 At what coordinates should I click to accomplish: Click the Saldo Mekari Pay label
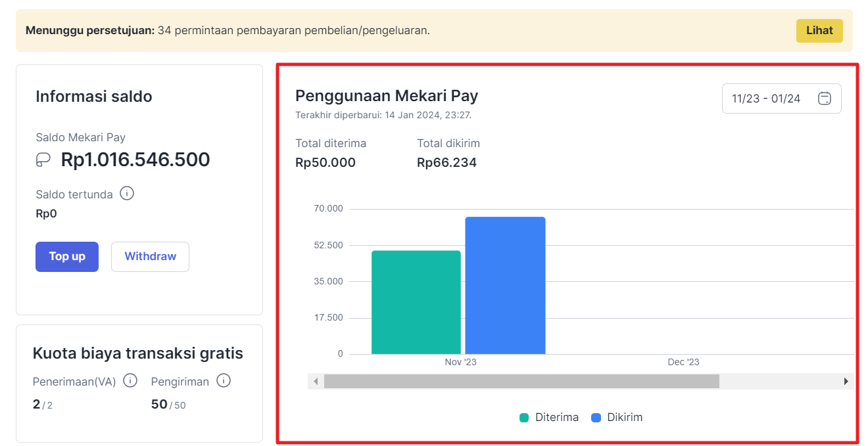[x=80, y=137]
